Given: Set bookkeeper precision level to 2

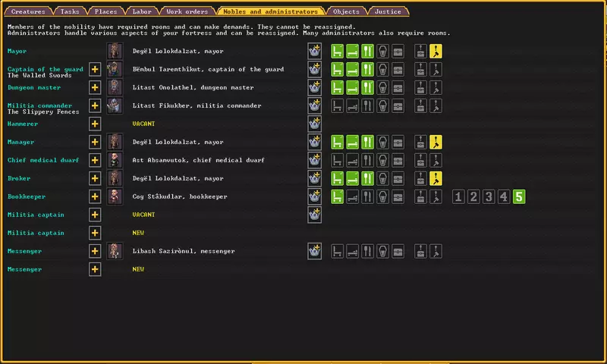Looking at the screenshot, I should tap(473, 196).
